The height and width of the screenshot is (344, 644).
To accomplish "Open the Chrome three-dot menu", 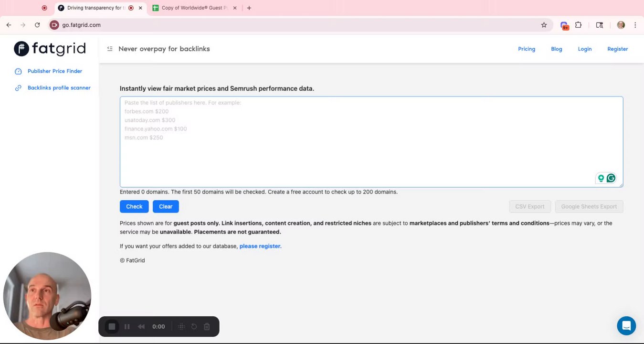I will (x=635, y=25).
